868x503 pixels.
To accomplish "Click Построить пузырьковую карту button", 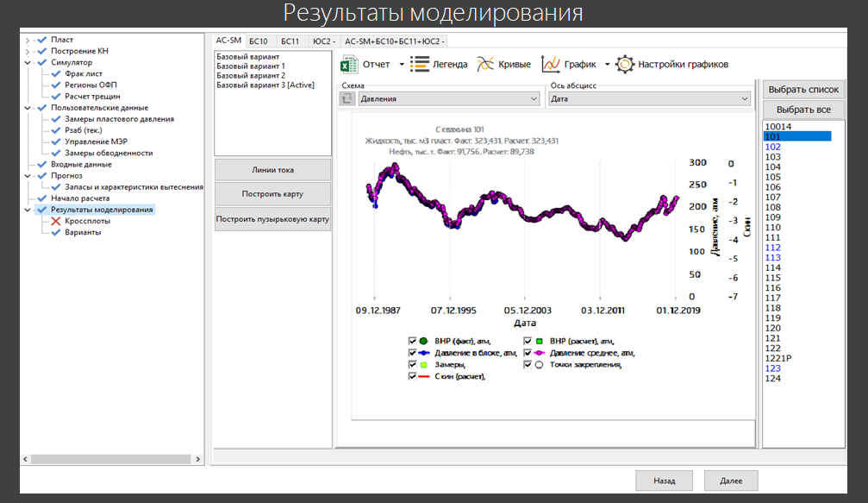I will click(273, 219).
